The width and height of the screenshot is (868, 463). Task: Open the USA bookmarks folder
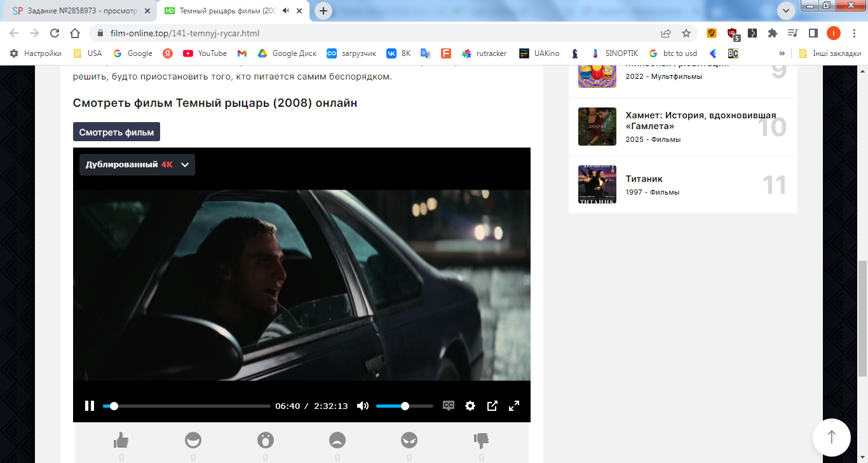point(88,53)
